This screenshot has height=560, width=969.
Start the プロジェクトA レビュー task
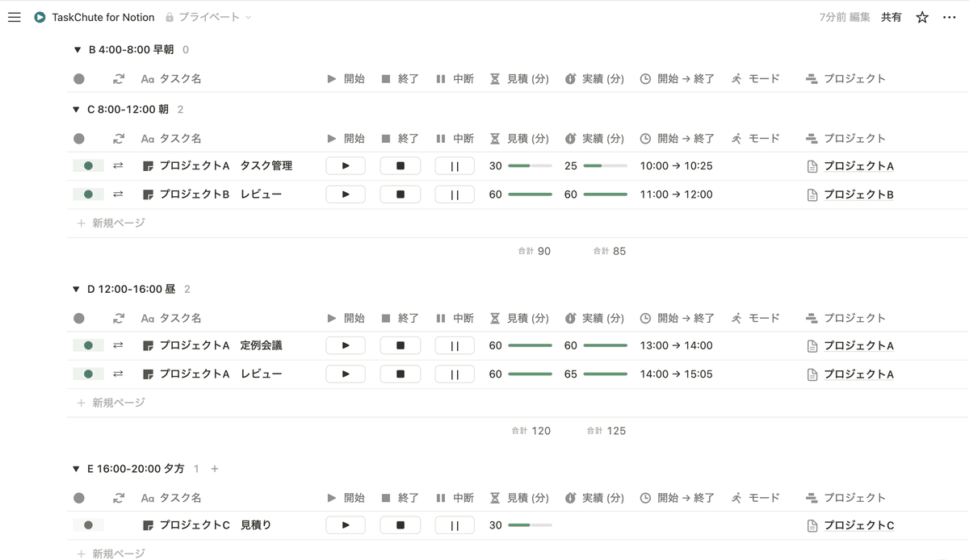pos(346,374)
